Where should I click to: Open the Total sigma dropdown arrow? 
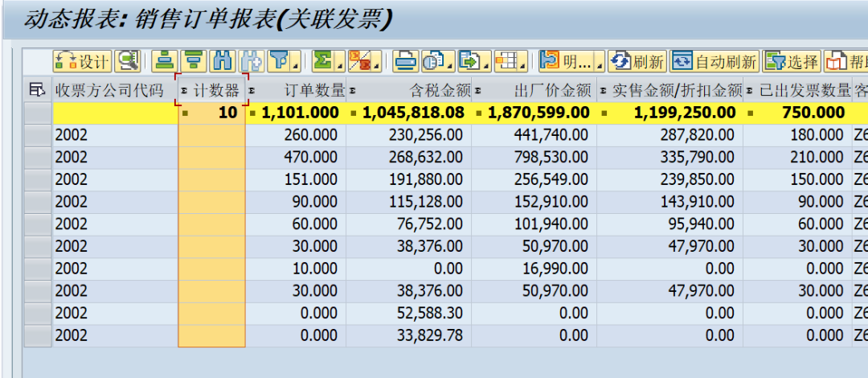click(341, 67)
